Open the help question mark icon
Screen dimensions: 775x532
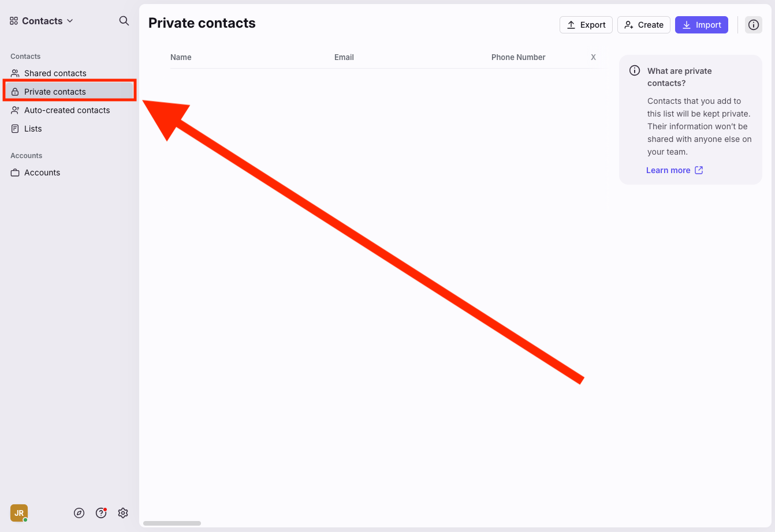[x=101, y=513]
